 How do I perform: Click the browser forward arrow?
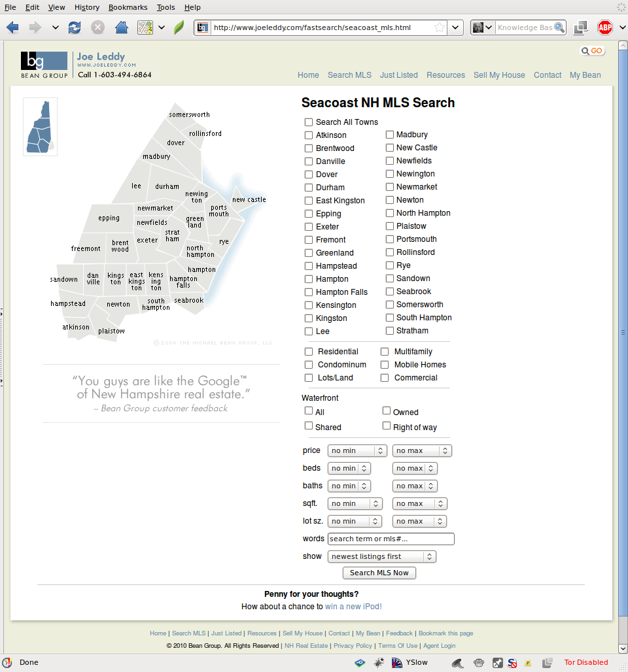pos(35,27)
